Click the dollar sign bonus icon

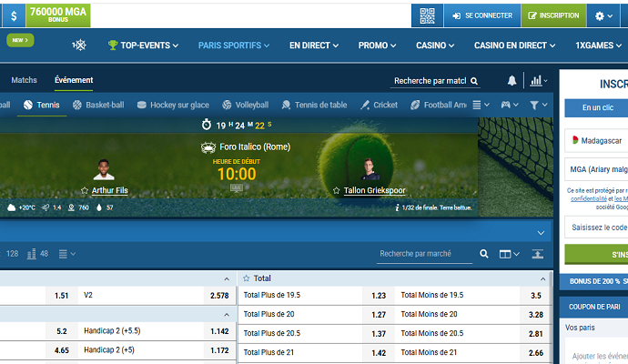pos(14,15)
